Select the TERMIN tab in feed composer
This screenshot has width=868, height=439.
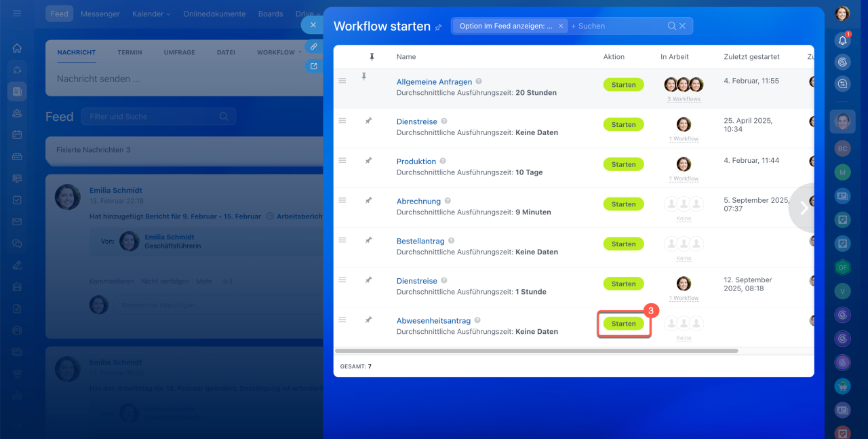pyautogui.click(x=130, y=52)
